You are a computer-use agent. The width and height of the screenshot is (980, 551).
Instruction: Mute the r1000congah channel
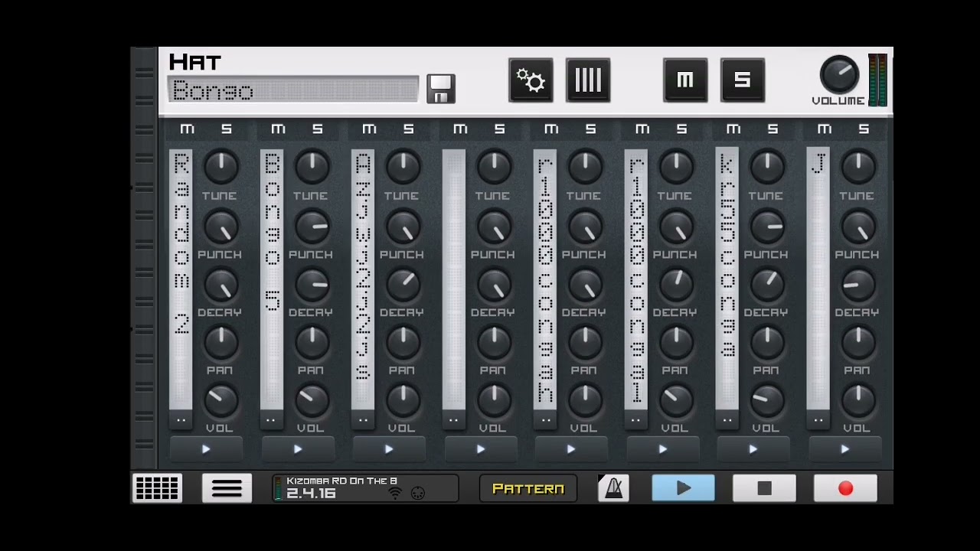click(x=551, y=129)
